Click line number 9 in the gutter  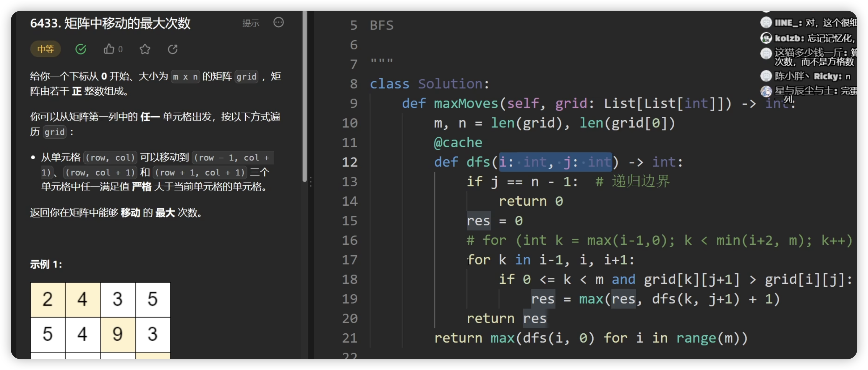pyautogui.click(x=354, y=103)
